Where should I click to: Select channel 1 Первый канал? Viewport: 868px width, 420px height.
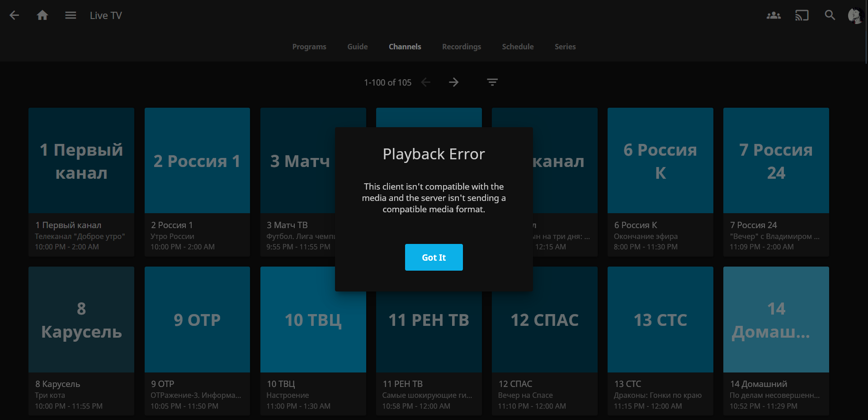pyautogui.click(x=81, y=181)
